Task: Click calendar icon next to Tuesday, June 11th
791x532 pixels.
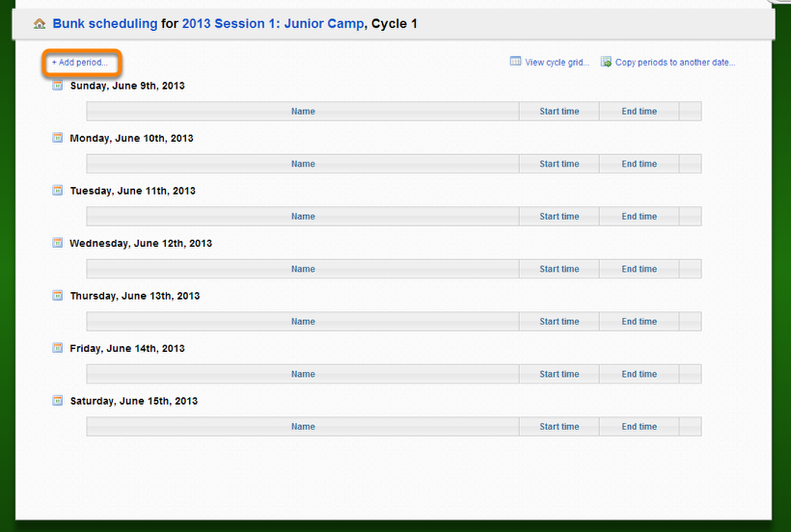Action: coord(58,191)
